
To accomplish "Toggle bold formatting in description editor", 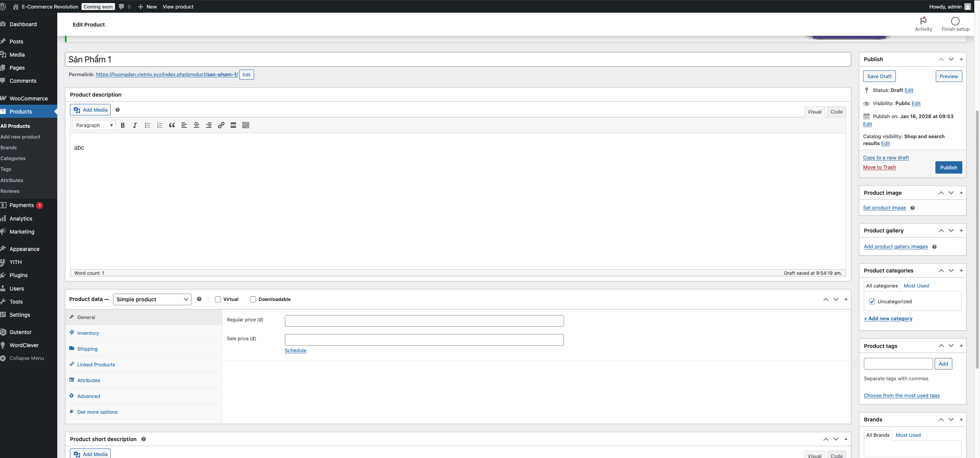I will (x=123, y=125).
